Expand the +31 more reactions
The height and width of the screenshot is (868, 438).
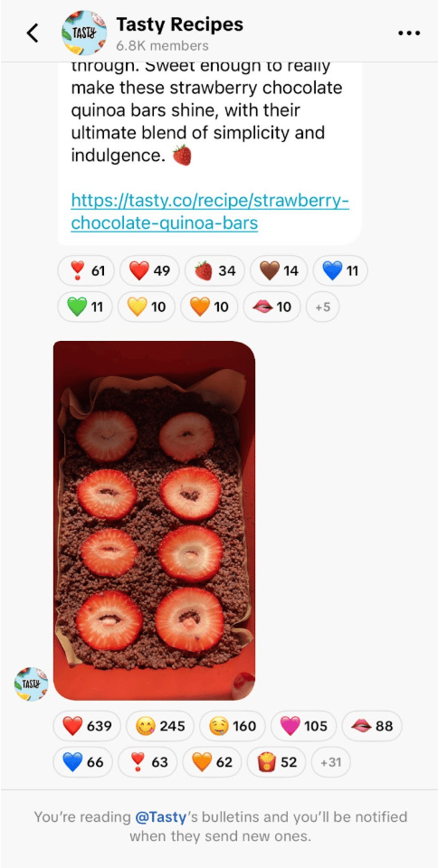(x=330, y=762)
